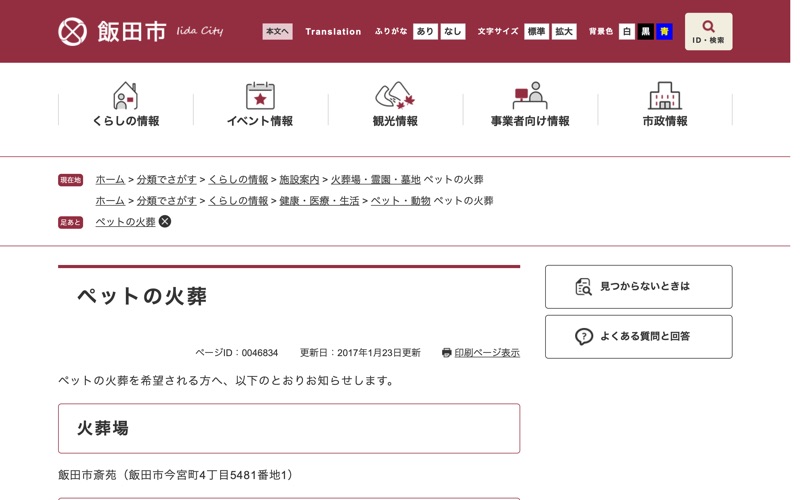Set text size to 標準
The height and width of the screenshot is (500, 800).
coord(536,32)
